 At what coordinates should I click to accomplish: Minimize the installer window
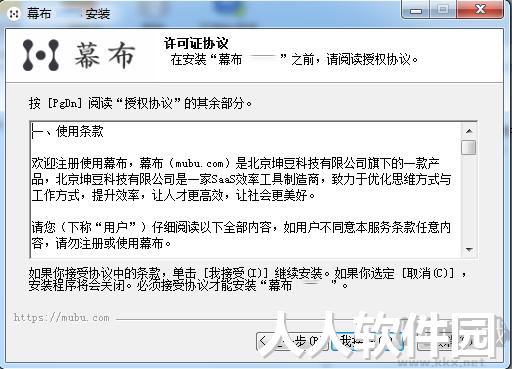pyautogui.click(x=416, y=10)
